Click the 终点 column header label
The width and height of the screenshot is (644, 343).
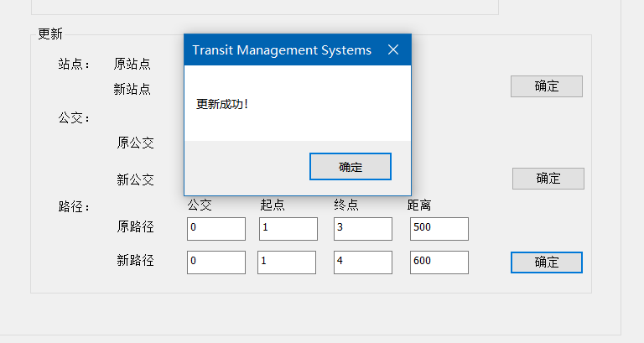click(x=346, y=205)
